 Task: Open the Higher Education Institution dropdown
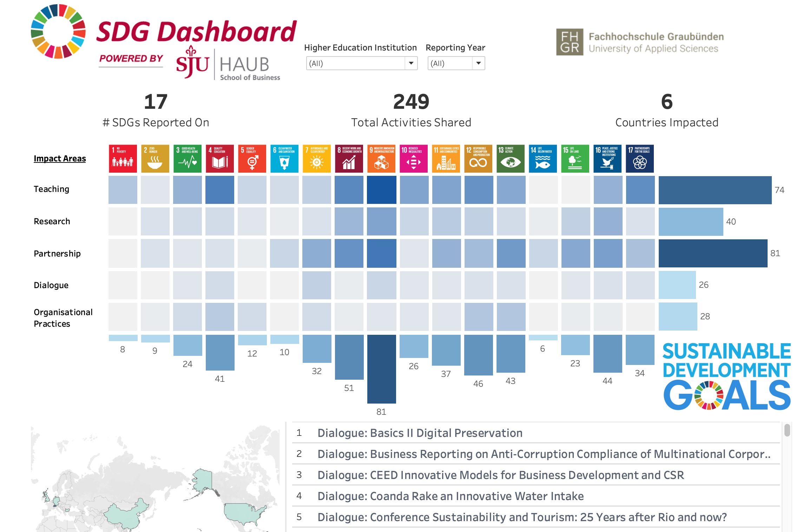coord(361,64)
